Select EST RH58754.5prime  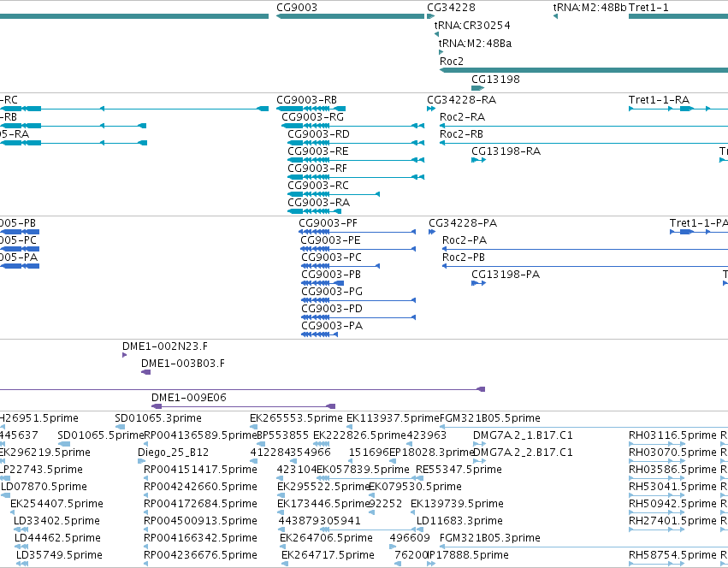pos(672,556)
